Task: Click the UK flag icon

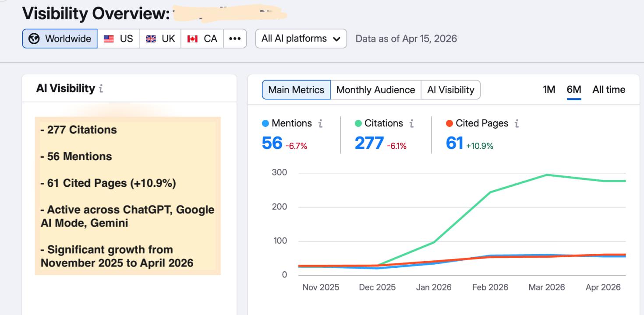Action: 151,38
